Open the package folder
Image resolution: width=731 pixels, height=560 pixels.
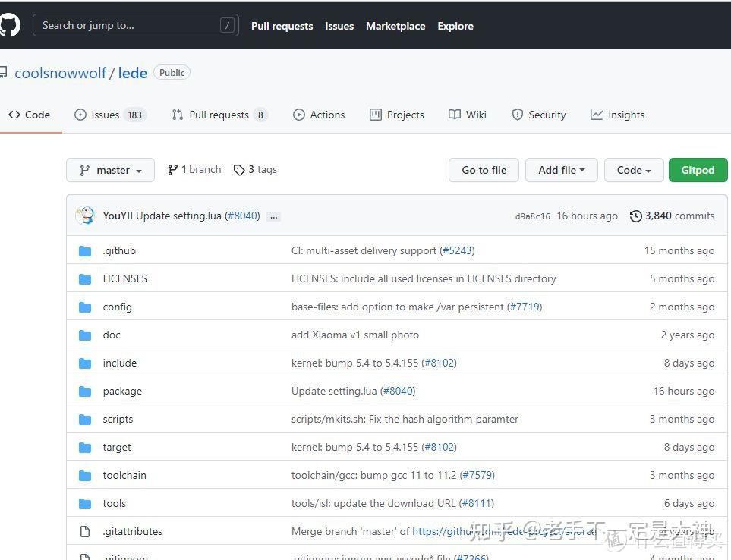122,392
